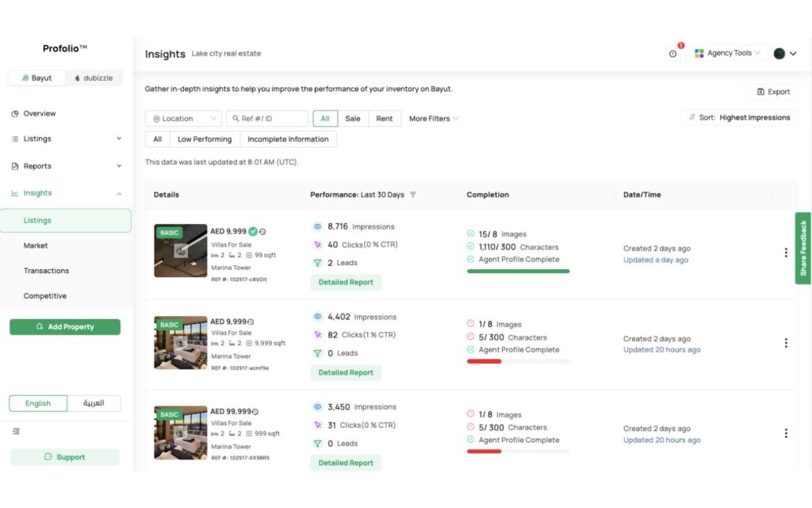Click the funnel icon beside 2 Leads
Screen dimensions: 812x508
pos(317,263)
